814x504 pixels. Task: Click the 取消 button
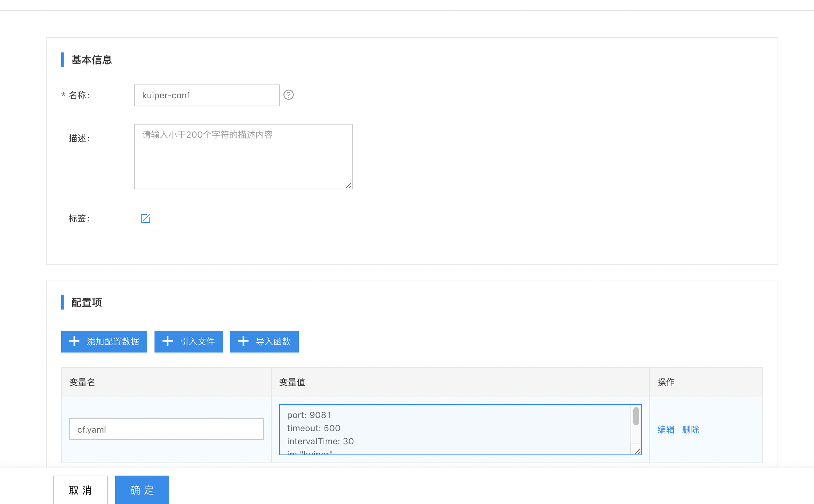pyautogui.click(x=81, y=490)
